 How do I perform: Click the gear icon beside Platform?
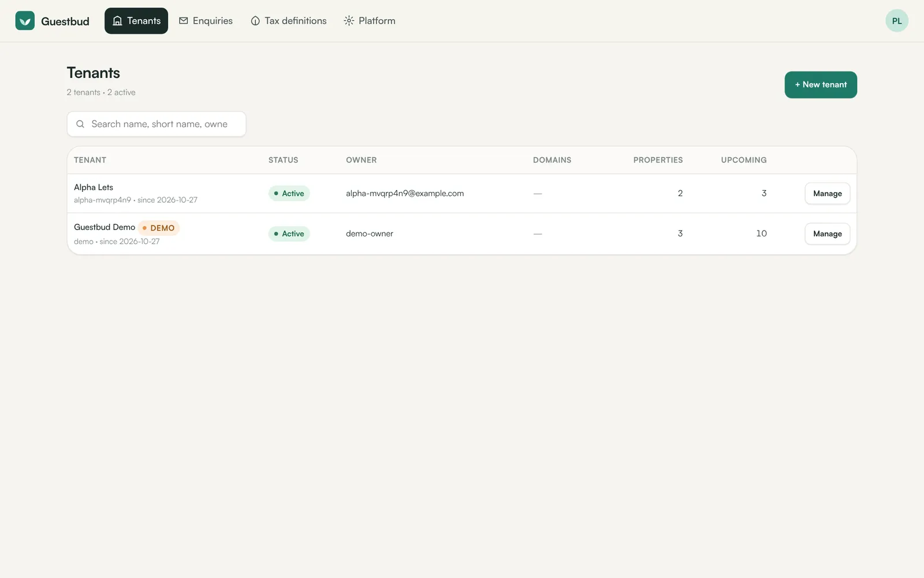pyautogui.click(x=349, y=21)
